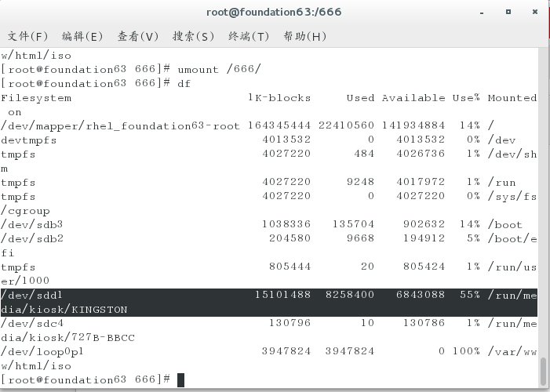Click the 'dia/kiosk/KINGSTON' mount path text

[x=64, y=310]
